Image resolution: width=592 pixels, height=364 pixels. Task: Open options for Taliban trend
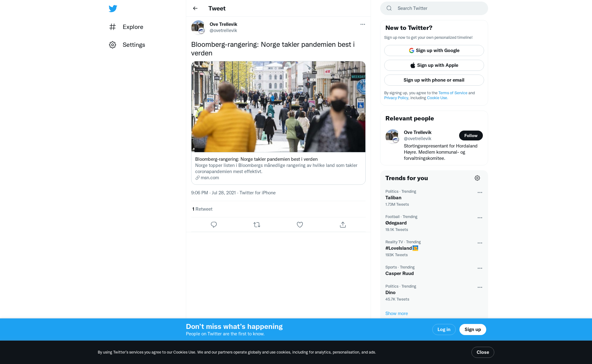click(x=480, y=192)
